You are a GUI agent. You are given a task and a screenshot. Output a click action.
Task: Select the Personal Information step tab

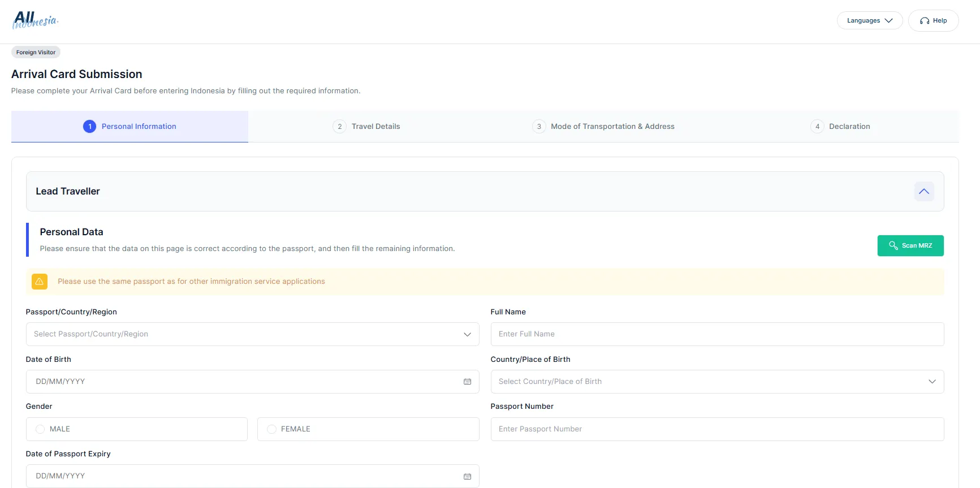[x=129, y=127]
